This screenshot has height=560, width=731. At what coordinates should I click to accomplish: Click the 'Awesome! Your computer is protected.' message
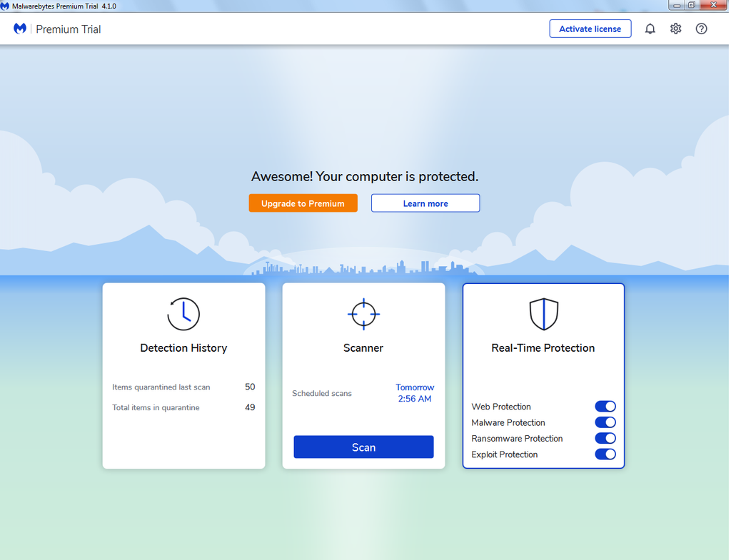(365, 177)
